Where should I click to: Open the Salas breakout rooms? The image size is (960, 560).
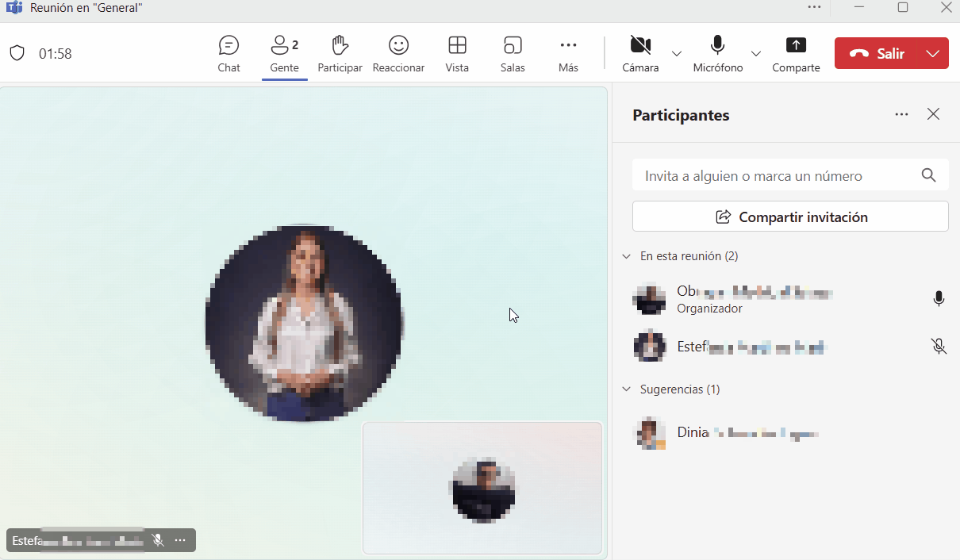[x=513, y=53]
